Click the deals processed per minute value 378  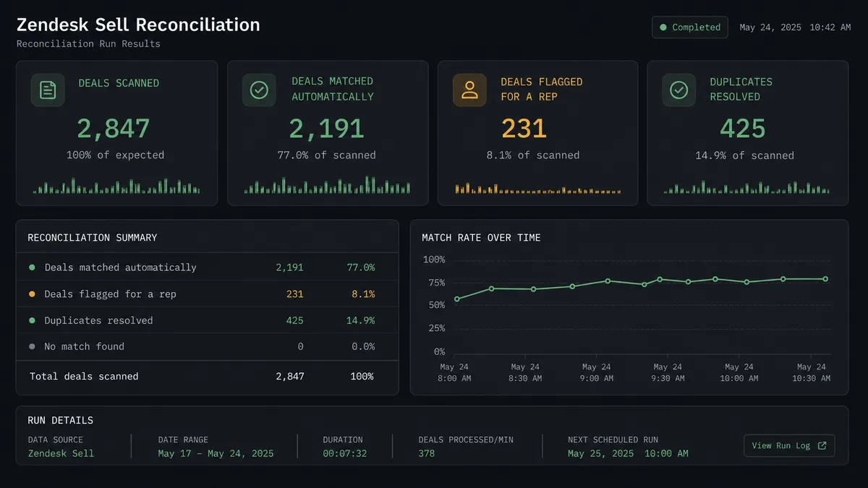427,453
